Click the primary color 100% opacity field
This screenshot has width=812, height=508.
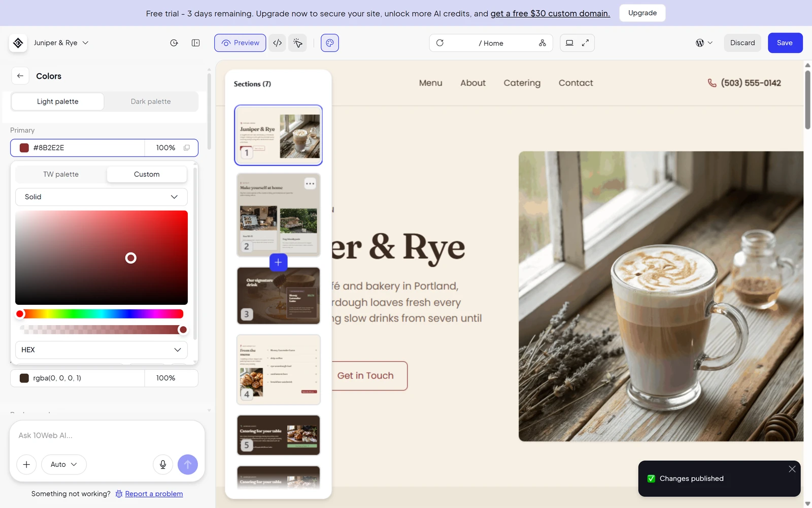pos(165,148)
